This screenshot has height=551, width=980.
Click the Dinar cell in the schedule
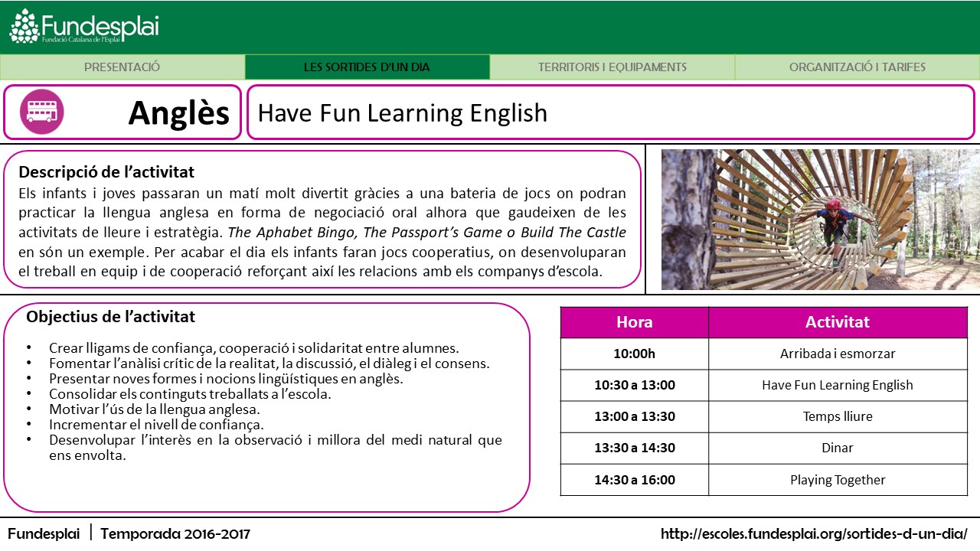(x=837, y=448)
